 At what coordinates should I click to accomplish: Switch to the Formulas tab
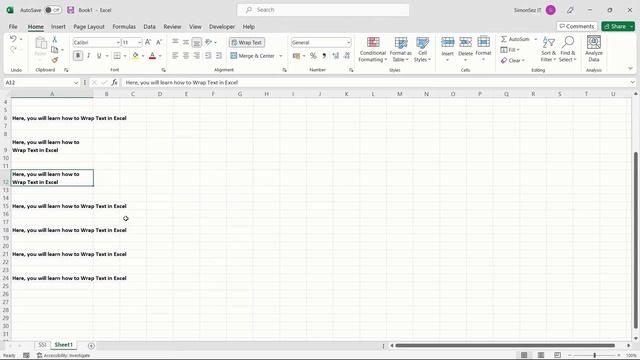tap(124, 27)
